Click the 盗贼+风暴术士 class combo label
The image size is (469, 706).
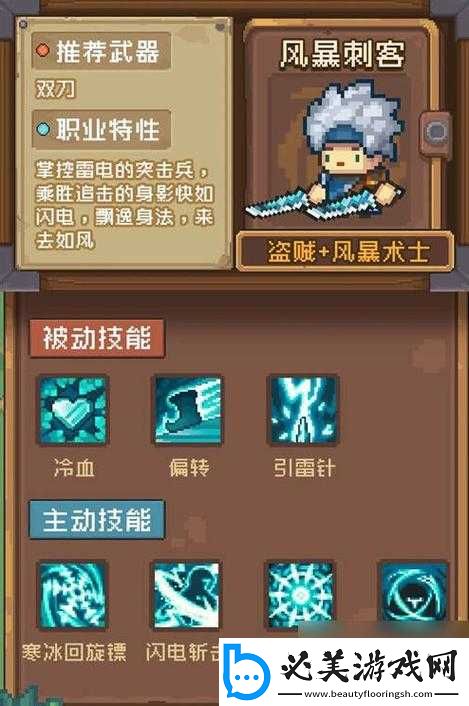(x=346, y=251)
